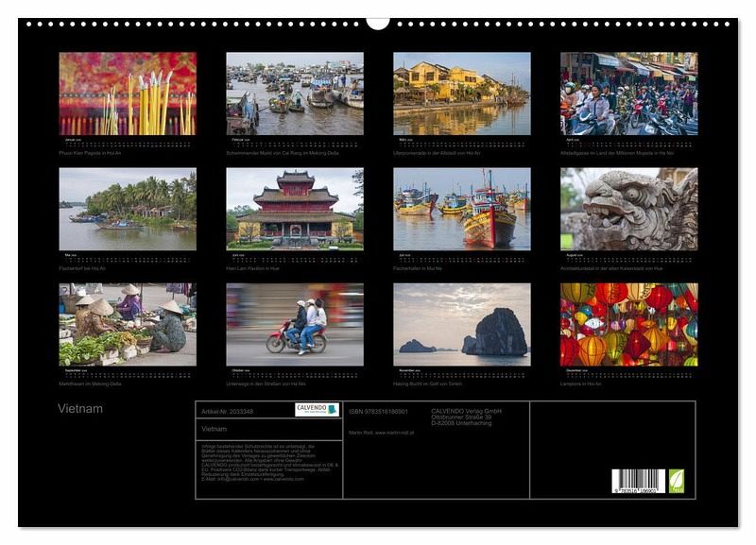Open the Halong Bay rock islands photo
The image size is (756, 545).
461,324
